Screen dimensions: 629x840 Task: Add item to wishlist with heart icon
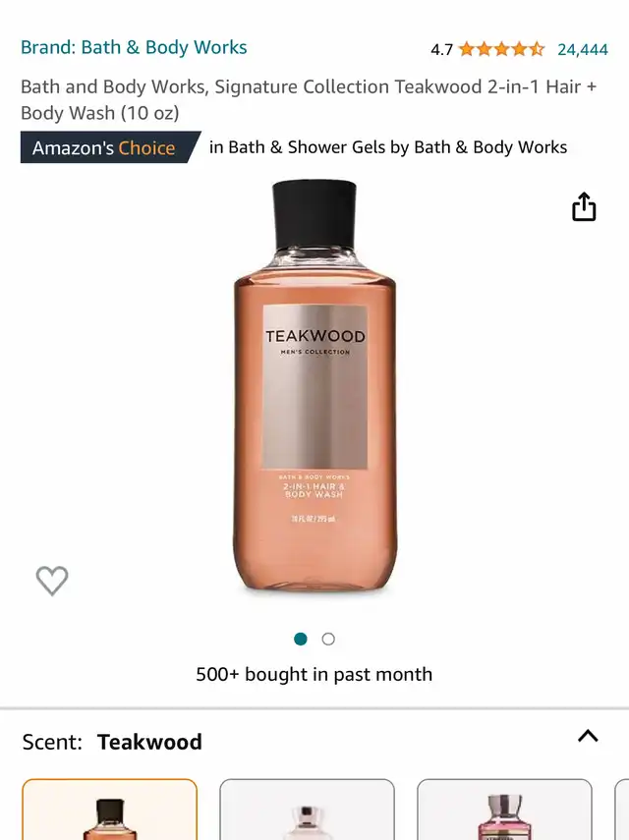point(52,581)
